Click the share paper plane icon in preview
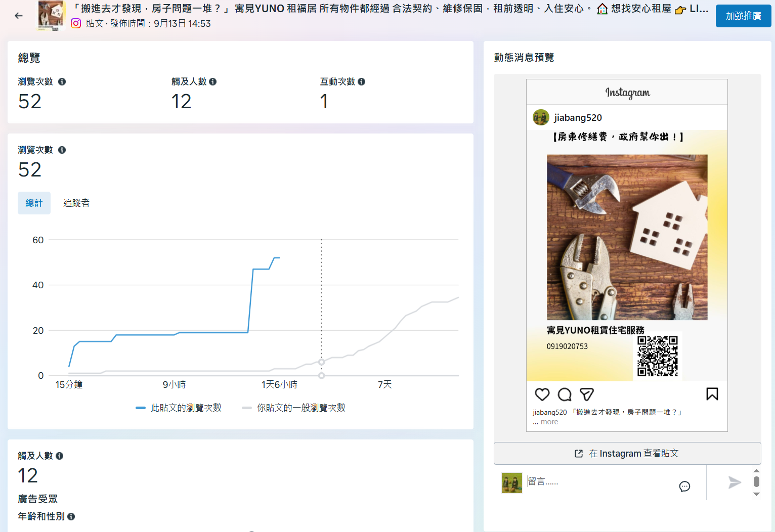 [x=586, y=394]
